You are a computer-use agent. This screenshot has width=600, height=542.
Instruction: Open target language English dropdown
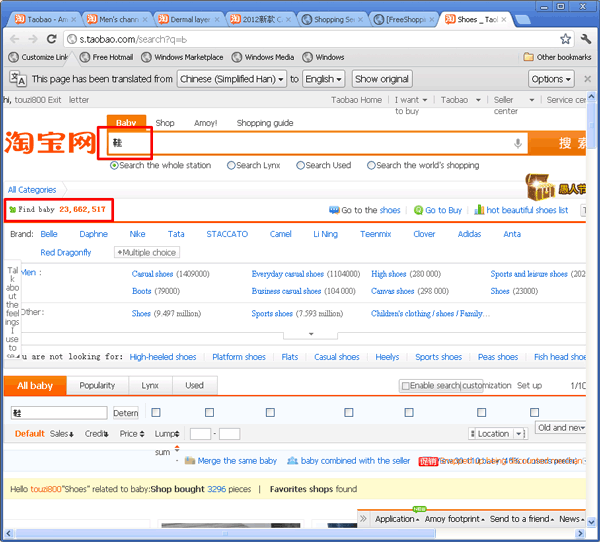pyautogui.click(x=323, y=79)
